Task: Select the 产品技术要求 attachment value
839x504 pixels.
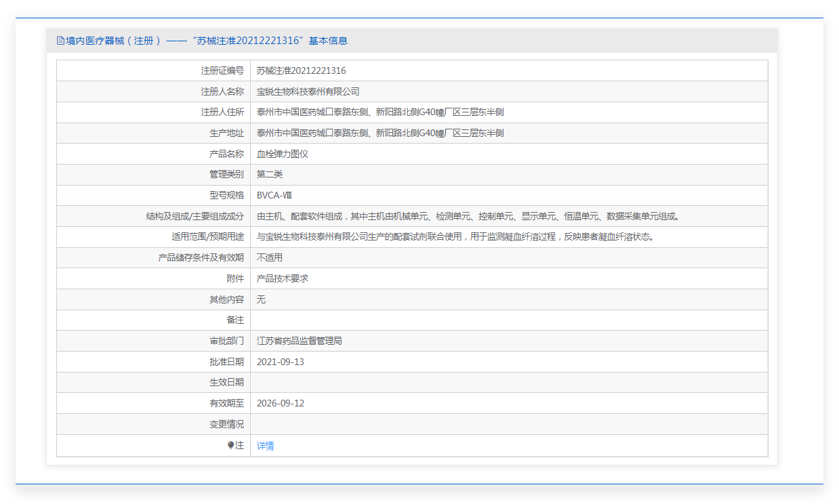Action: point(283,278)
